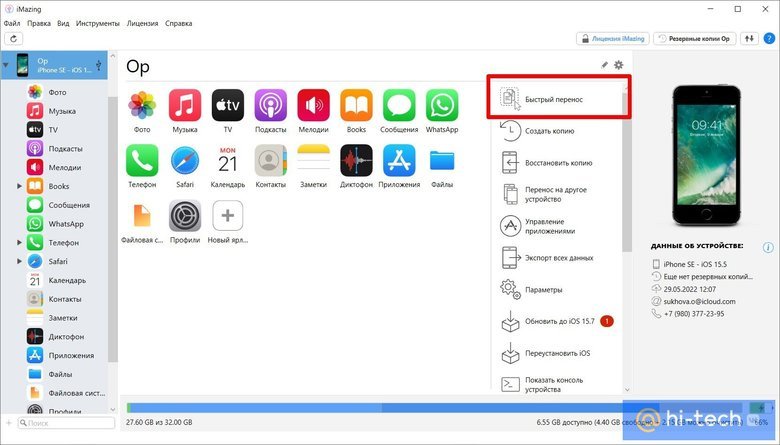Select Диктофон in the sidebar
The width and height of the screenshot is (780, 445).
click(54, 337)
